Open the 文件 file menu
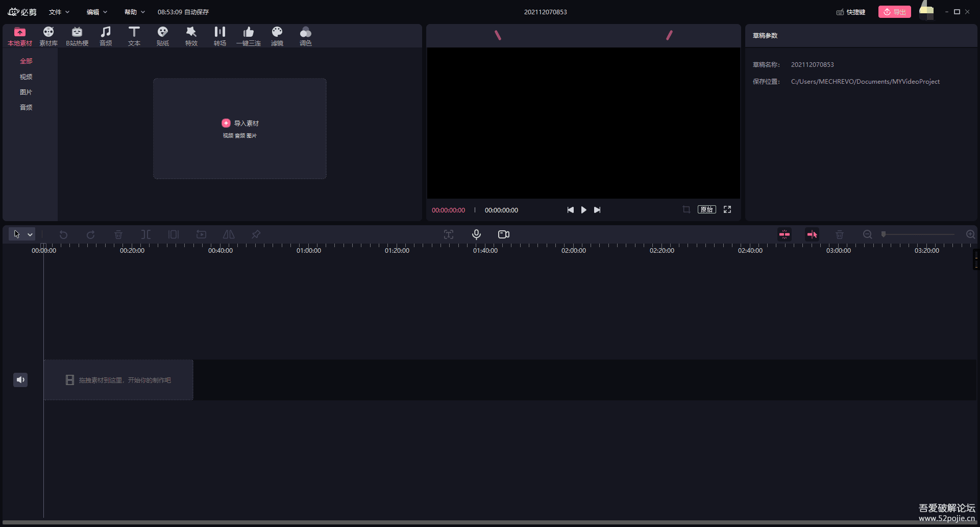This screenshot has width=980, height=527. click(59, 12)
